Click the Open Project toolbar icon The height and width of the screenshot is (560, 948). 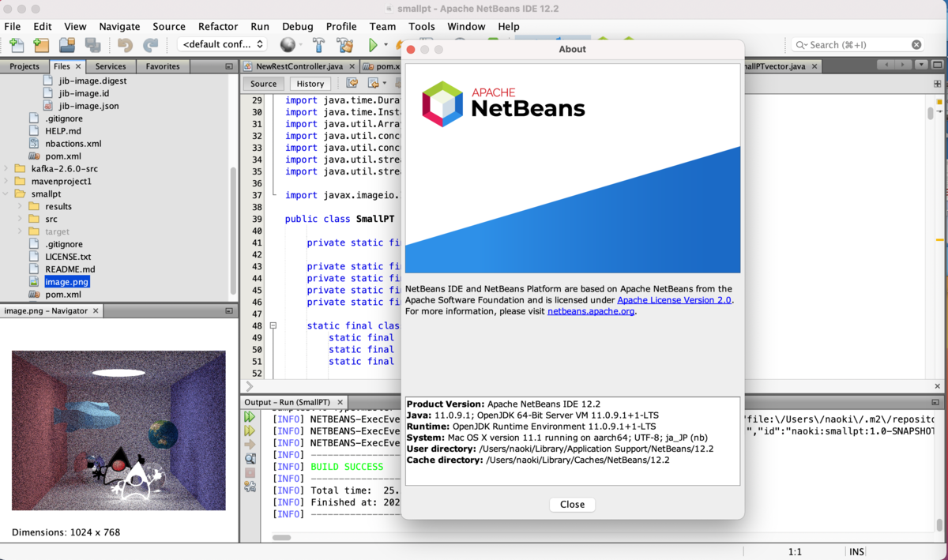click(67, 45)
